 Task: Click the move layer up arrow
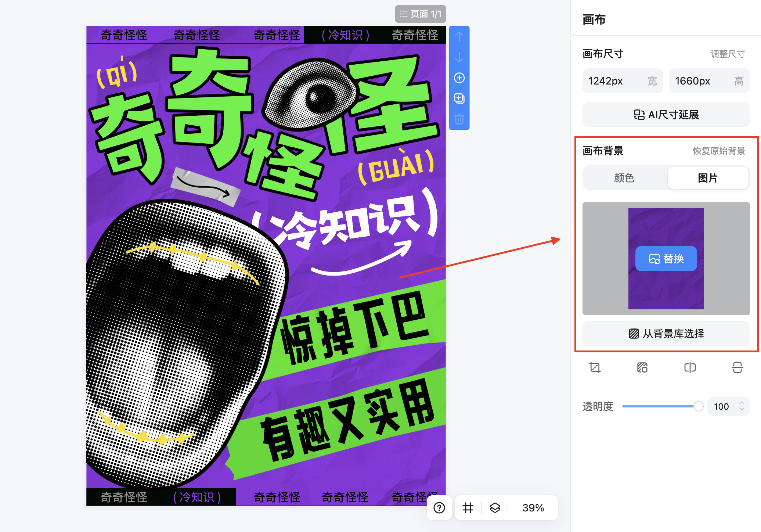(459, 37)
